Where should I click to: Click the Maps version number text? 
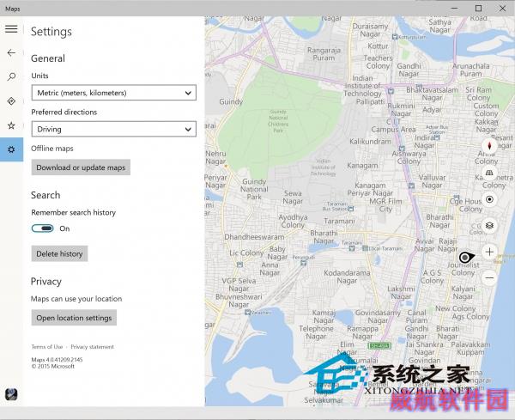click(58, 360)
